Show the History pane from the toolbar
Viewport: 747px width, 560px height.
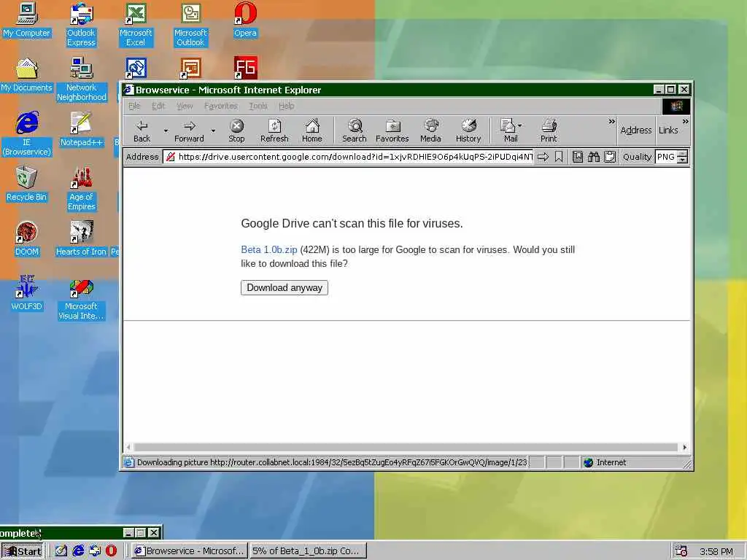click(468, 131)
